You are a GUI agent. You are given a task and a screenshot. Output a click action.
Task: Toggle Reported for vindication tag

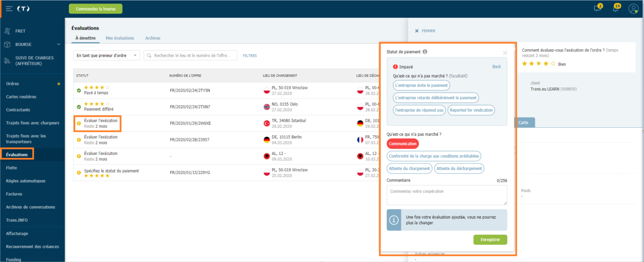coord(471,110)
